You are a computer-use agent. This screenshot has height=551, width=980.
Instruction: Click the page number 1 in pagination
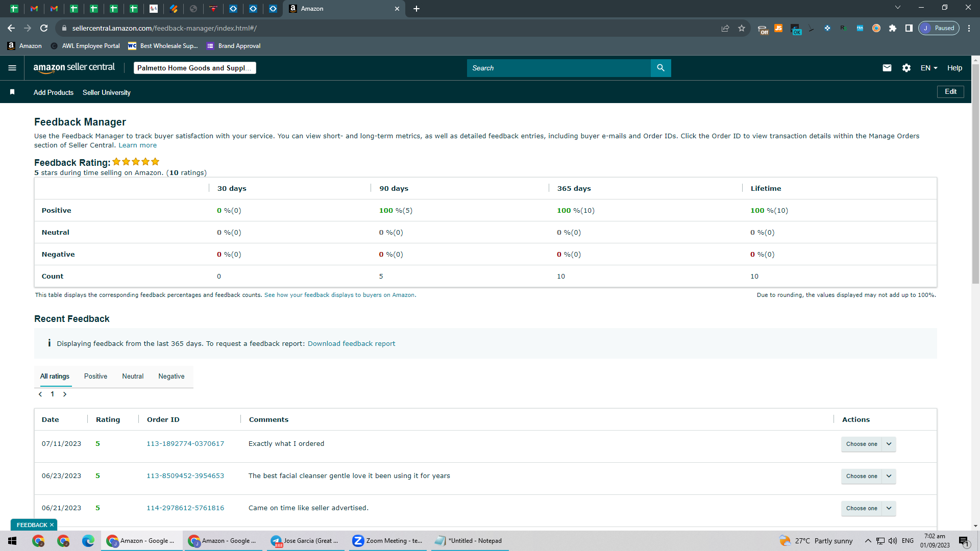pyautogui.click(x=53, y=394)
